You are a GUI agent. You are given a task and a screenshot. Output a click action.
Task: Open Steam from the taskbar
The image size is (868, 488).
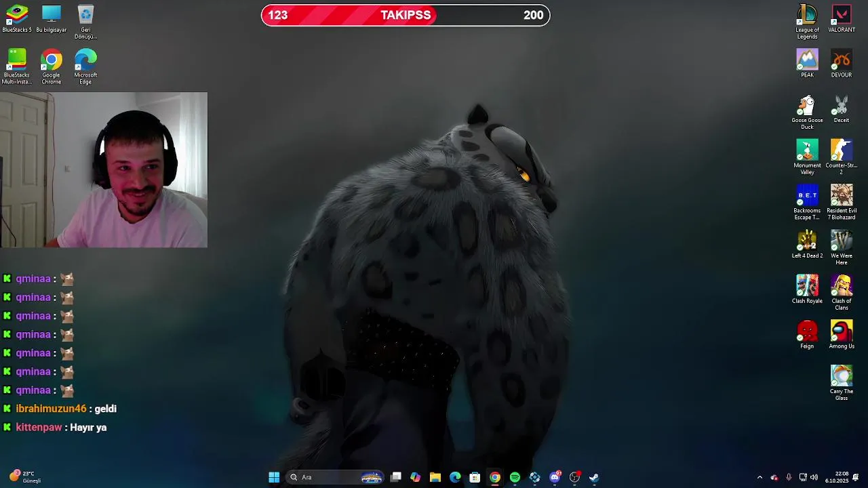pyautogui.click(x=594, y=477)
